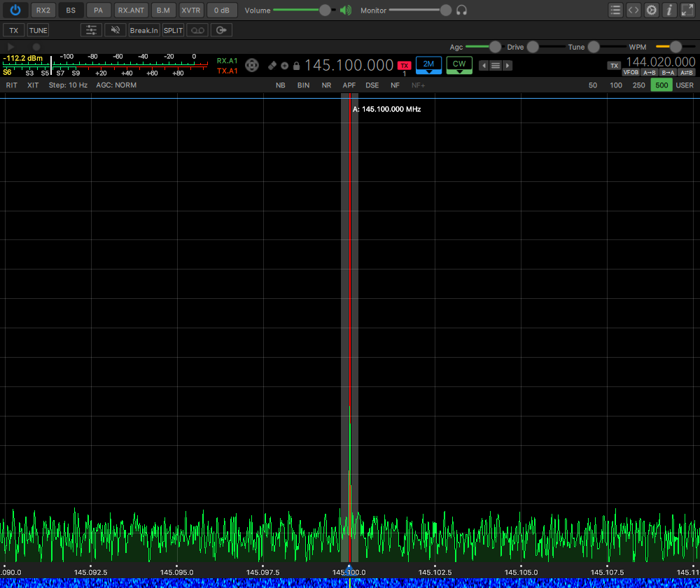The height and width of the screenshot is (588, 700).
Task: Adjust the WPM speed slider
Action: click(x=675, y=46)
